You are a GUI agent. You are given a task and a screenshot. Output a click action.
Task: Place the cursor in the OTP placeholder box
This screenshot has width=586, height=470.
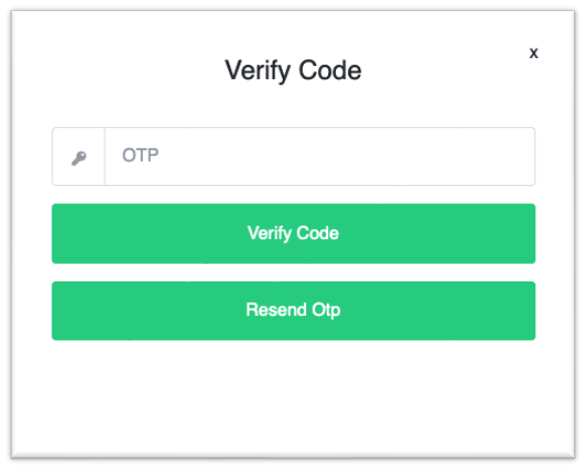[320, 156]
